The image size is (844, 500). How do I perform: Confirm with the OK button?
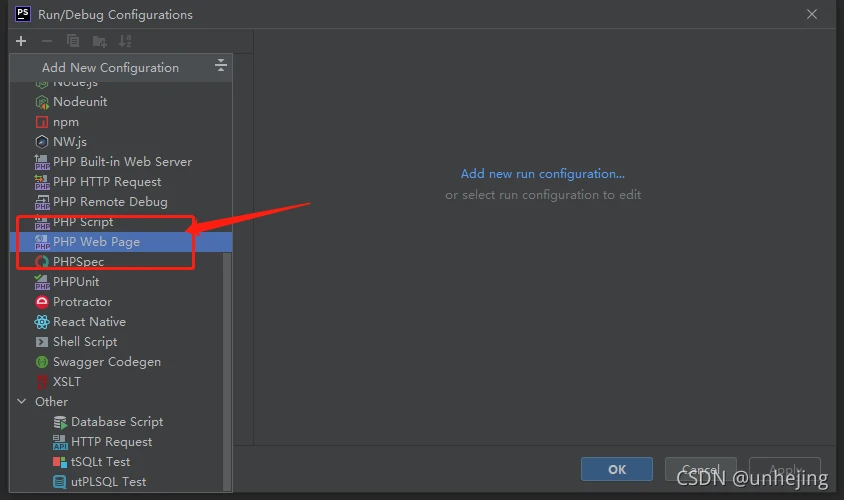pyautogui.click(x=617, y=469)
